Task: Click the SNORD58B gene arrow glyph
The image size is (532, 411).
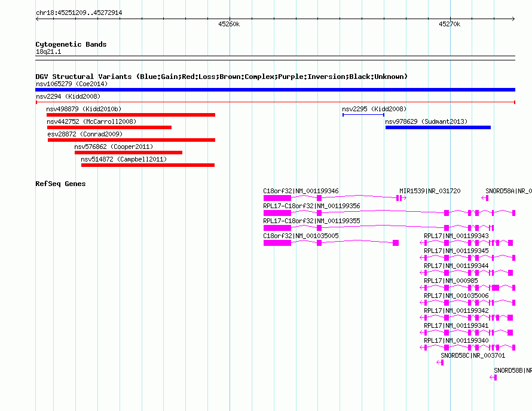Action: click(493, 377)
